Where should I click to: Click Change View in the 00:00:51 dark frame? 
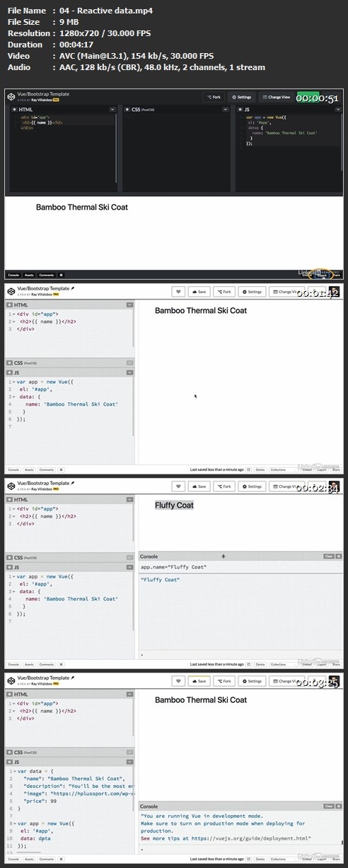coord(275,97)
